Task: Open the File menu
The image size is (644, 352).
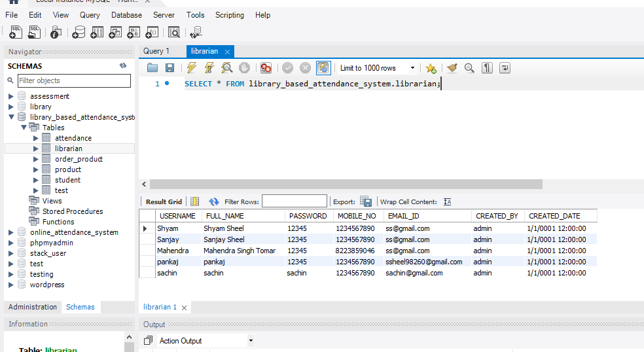Action: click(12, 15)
